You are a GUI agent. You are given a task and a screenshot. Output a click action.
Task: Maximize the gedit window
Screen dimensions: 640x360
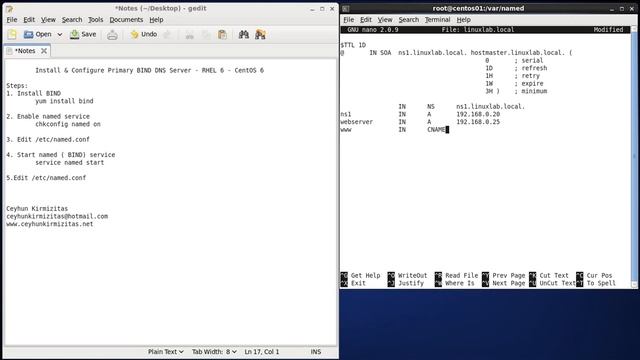(322, 9)
